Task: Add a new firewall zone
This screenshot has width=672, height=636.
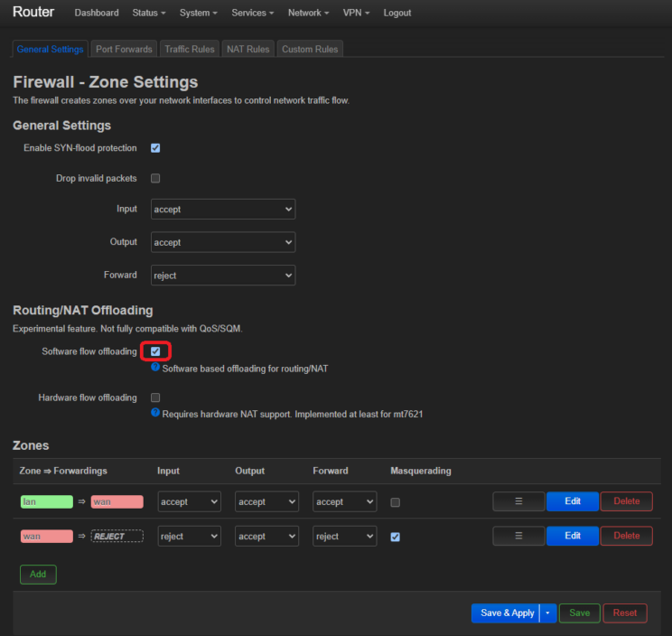Action: (x=38, y=575)
